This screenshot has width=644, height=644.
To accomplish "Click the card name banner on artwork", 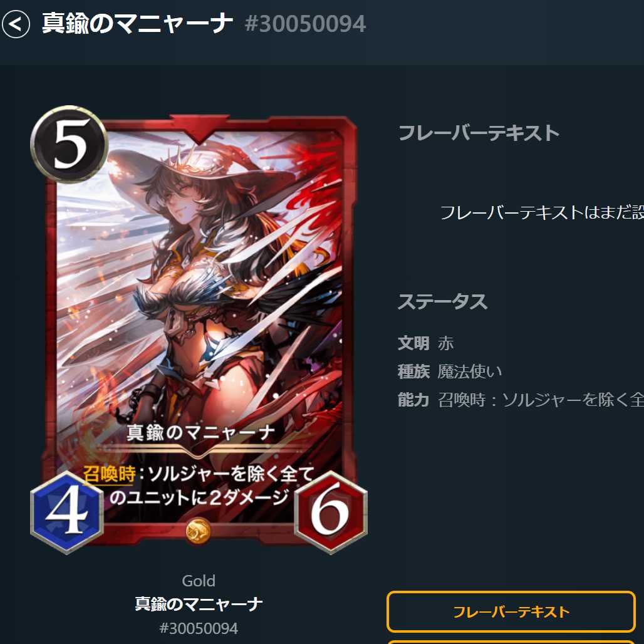I will 200,433.
